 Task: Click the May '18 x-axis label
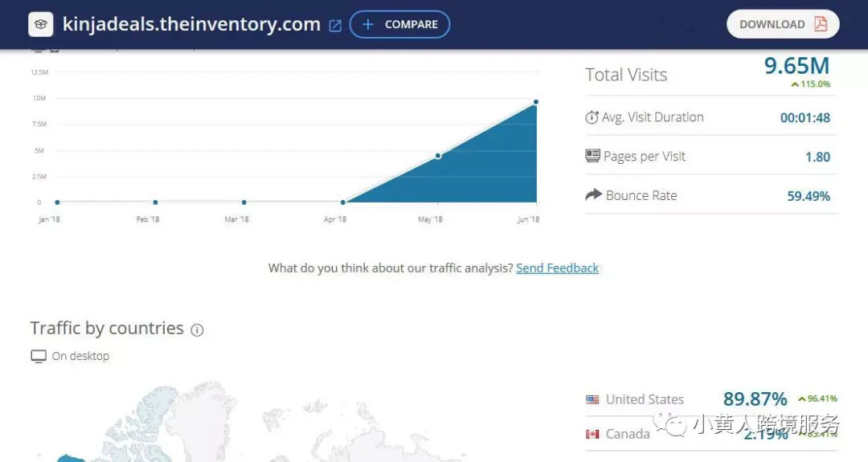point(430,219)
